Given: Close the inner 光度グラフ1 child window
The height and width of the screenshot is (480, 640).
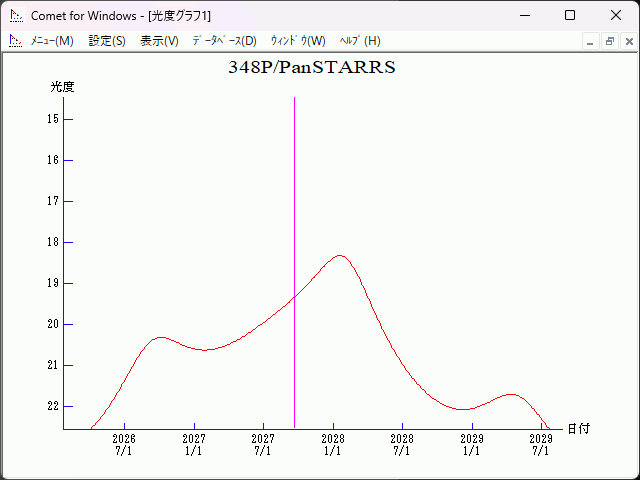Looking at the screenshot, I should [x=628, y=41].
